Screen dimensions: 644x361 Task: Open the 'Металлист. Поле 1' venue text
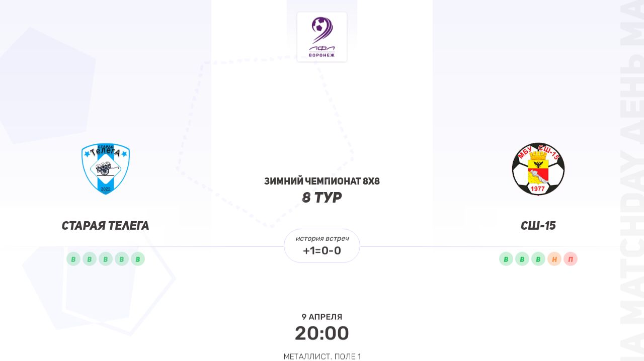coord(322,356)
